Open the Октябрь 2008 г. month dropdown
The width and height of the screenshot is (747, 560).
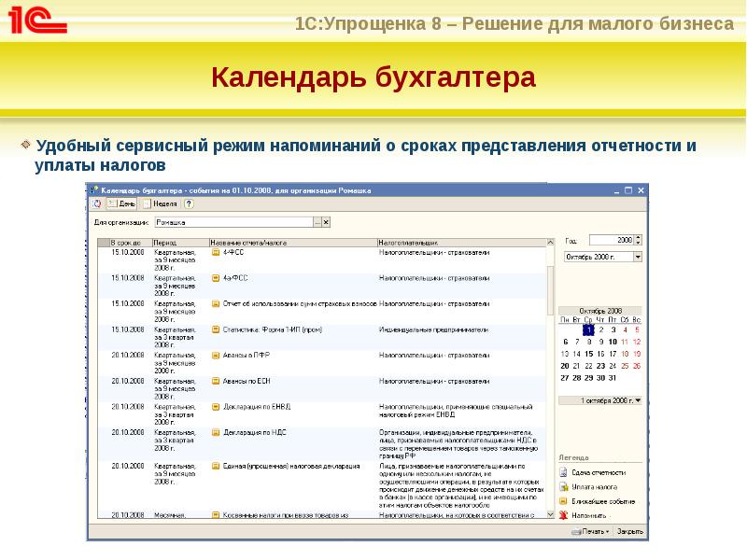pyautogui.click(x=638, y=258)
